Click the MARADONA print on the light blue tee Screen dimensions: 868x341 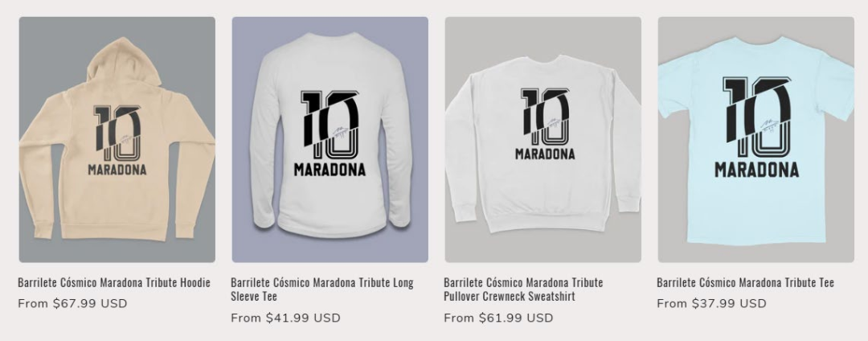click(757, 170)
